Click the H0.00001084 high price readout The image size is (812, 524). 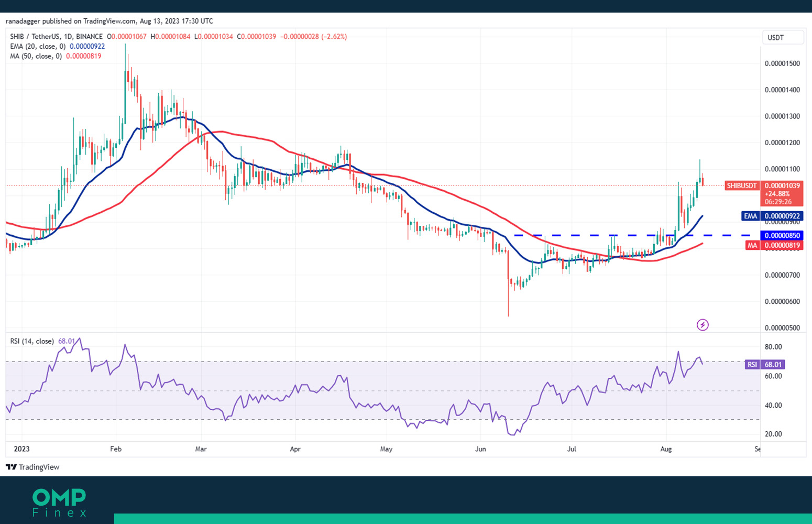click(170, 37)
